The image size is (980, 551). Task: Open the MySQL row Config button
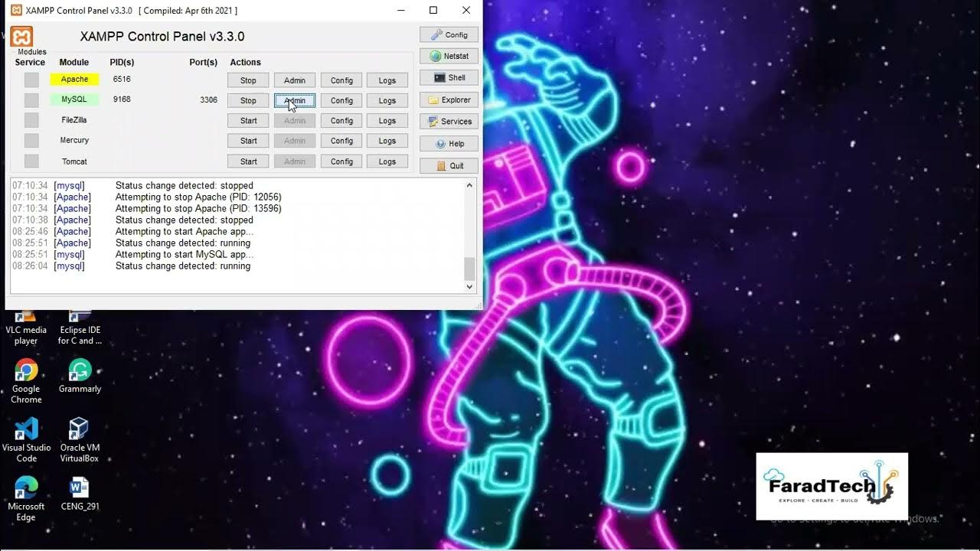pyautogui.click(x=341, y=100)
